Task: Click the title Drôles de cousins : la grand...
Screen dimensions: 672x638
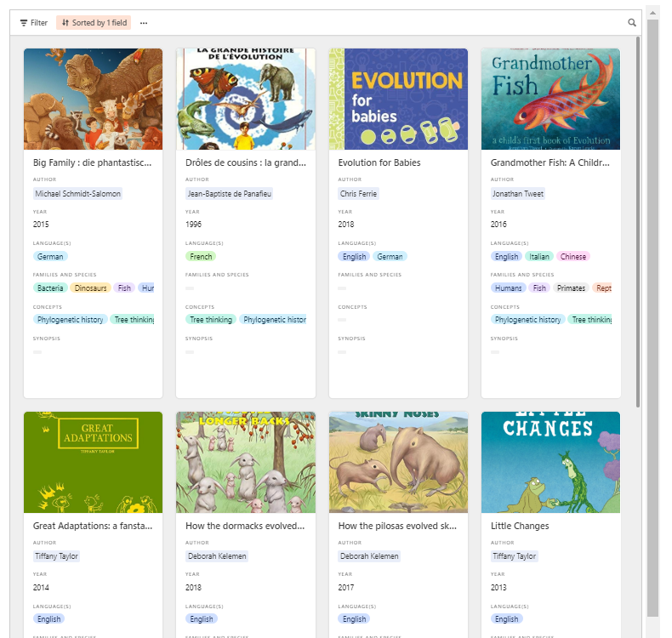Action: (246, 162)
